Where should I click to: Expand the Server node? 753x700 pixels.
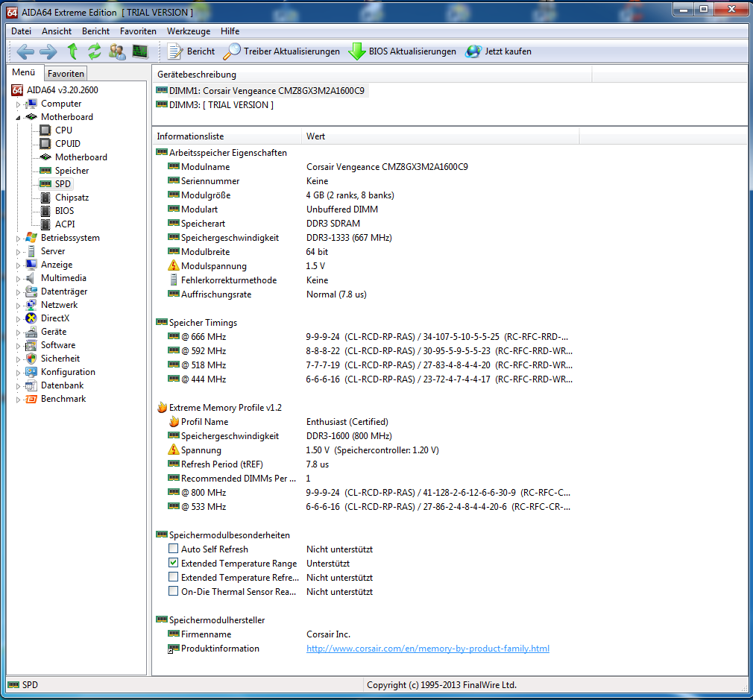coord(18,252)
